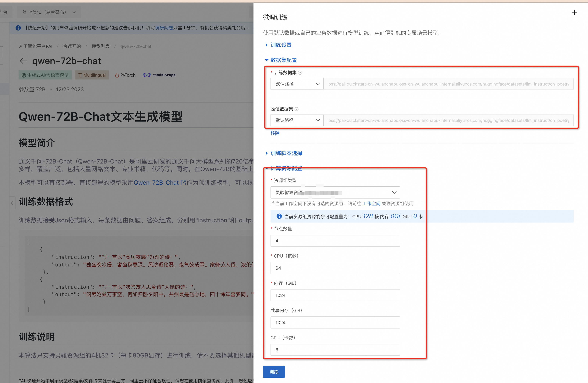Click the back arrow beside qwen-72b-chat
The width and height of the screenshot is (588, 383).
(23, 61)
